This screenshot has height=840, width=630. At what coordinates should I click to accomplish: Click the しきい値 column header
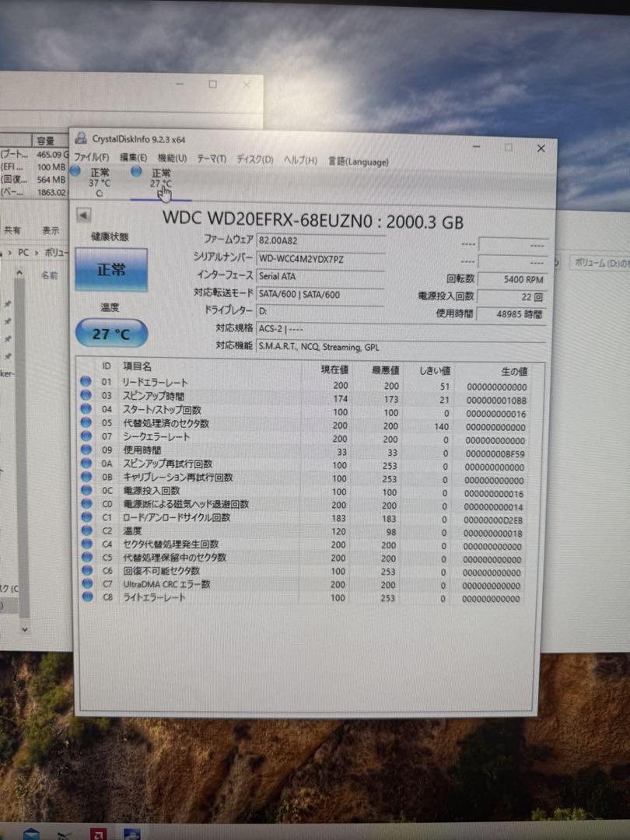point(435,371)
